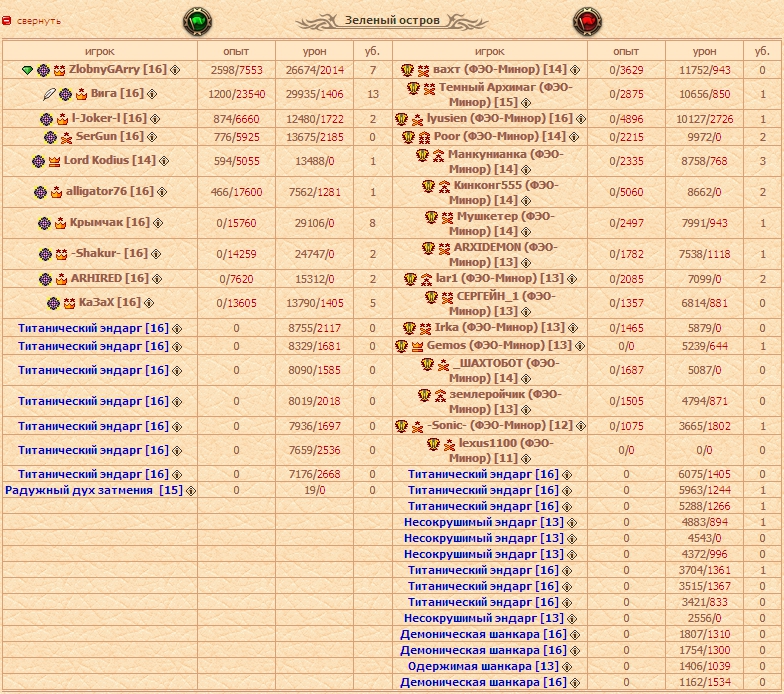Open player profile Крымчак [16]
Viewport: 784px width, 694px height.
[x=110, y=222]
